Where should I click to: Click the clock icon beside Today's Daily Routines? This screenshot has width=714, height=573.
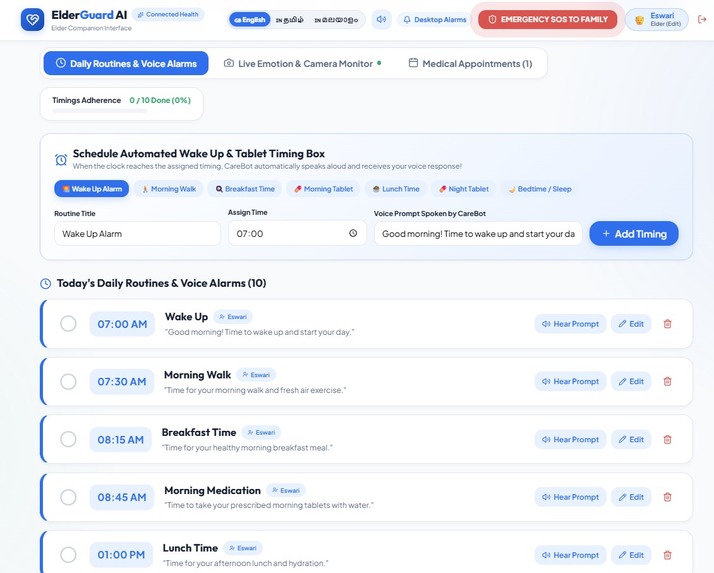46,284
